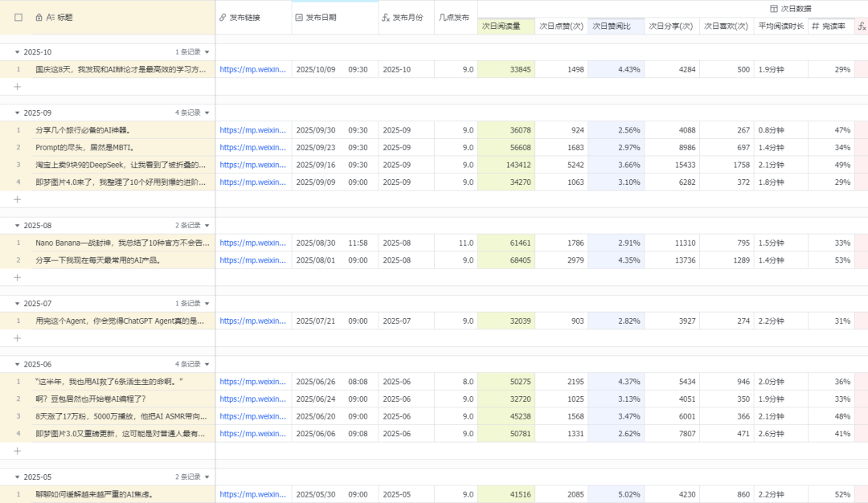Click the link icon in 发布链接 header
The height and width of the screenshot is (503, 868).
pos(223,18)
